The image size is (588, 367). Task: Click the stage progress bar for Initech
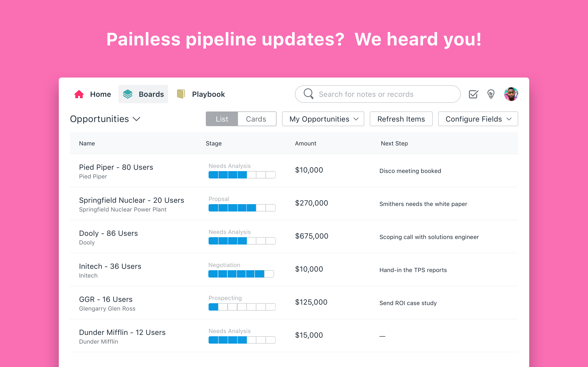coord(241,274)
